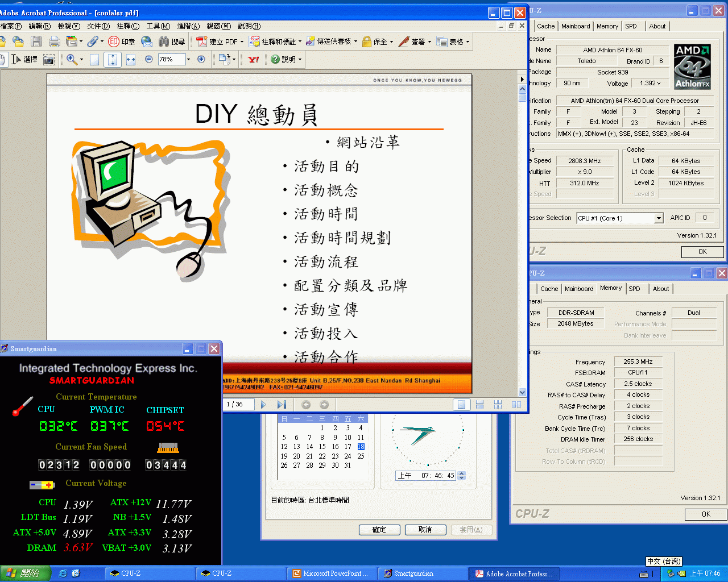Image resolution: width=728 pixels, height=582 pixels.
Task: Open the 78% zoom level dropdown
Action: (188, 59)
